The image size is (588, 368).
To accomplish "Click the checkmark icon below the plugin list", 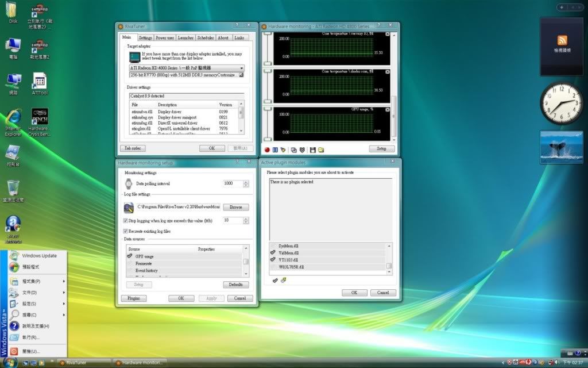I will click(275, 280).
